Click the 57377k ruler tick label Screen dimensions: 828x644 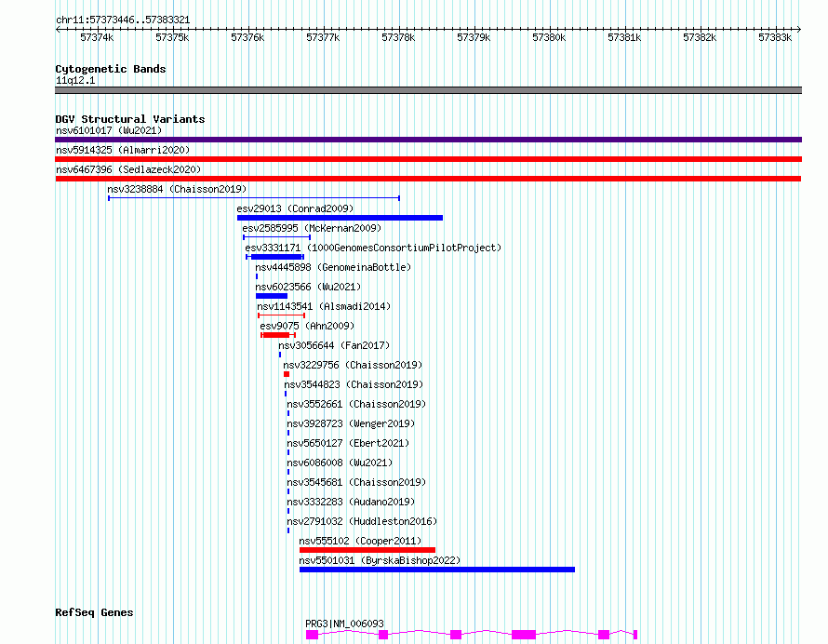(x=323, y=37)
